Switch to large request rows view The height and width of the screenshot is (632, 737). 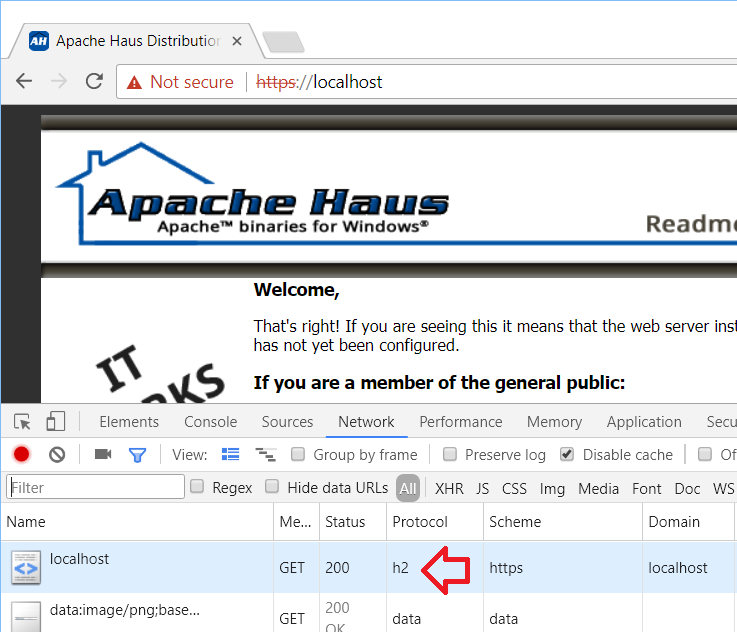coord(231,454)
